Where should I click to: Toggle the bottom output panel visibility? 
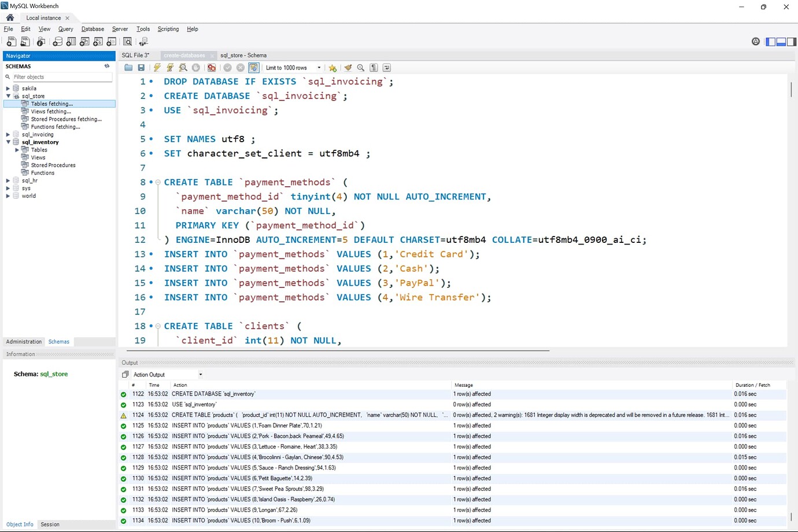781,42
